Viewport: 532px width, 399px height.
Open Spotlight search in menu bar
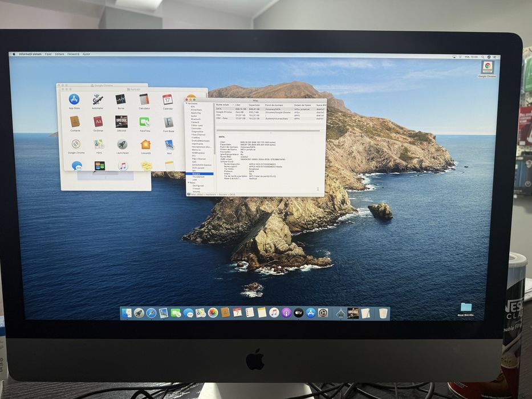[x=482, y=57]
